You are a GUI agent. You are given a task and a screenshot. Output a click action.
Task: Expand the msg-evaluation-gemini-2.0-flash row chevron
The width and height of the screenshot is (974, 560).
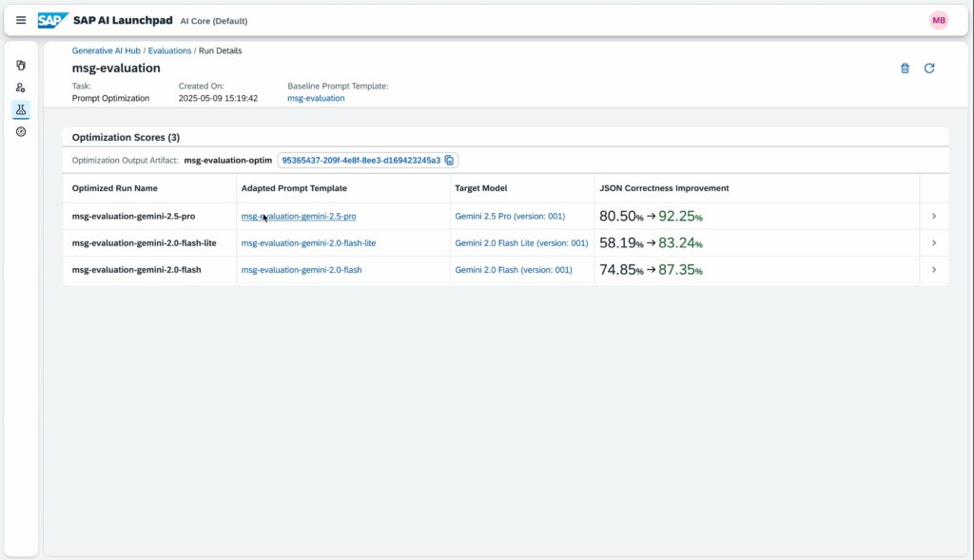934,269
